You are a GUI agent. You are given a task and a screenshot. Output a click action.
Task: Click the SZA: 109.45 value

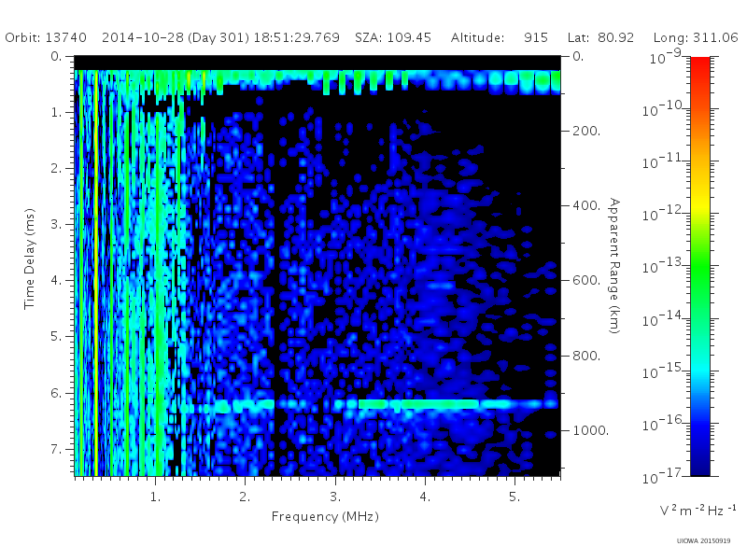[x=393, y=37]
